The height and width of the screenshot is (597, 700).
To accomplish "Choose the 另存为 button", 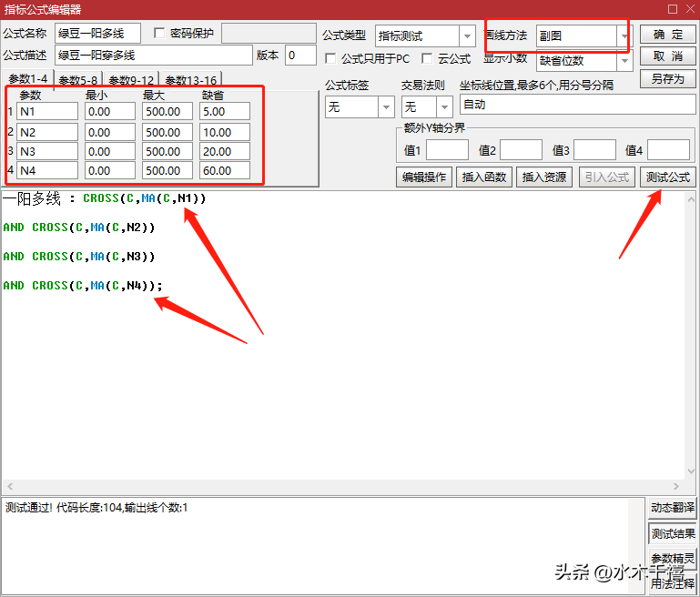I will [x=668, y=78].
